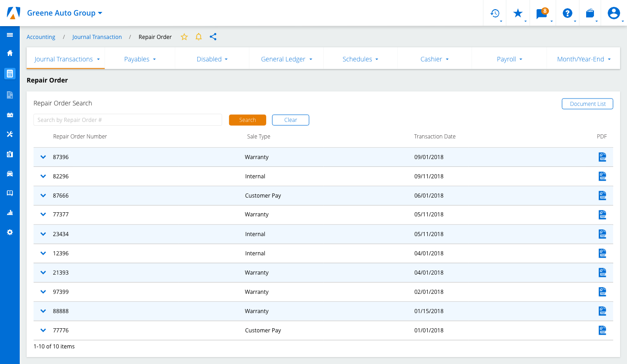Click the share icon near breadcrumb

coord(213,37)
